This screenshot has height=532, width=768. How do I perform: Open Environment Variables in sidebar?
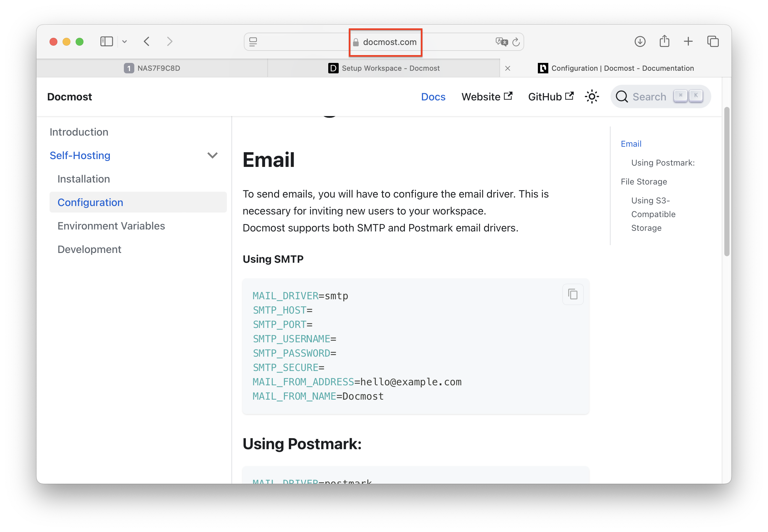tap(111, 226)
